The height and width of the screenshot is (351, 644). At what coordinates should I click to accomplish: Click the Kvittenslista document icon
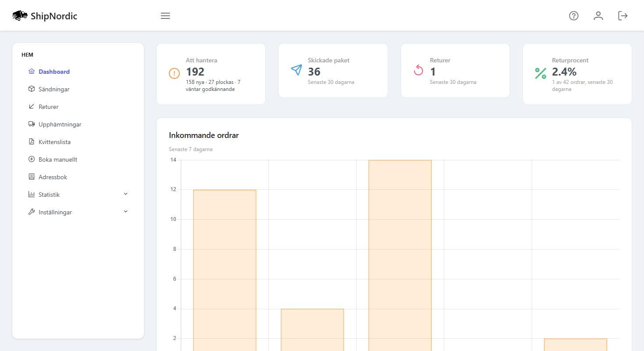click(31, 141)
